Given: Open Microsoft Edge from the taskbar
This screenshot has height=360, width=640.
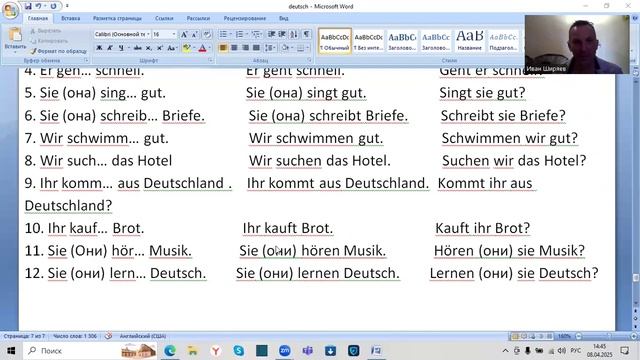Looking at the screenshot, I should [170, 351].
